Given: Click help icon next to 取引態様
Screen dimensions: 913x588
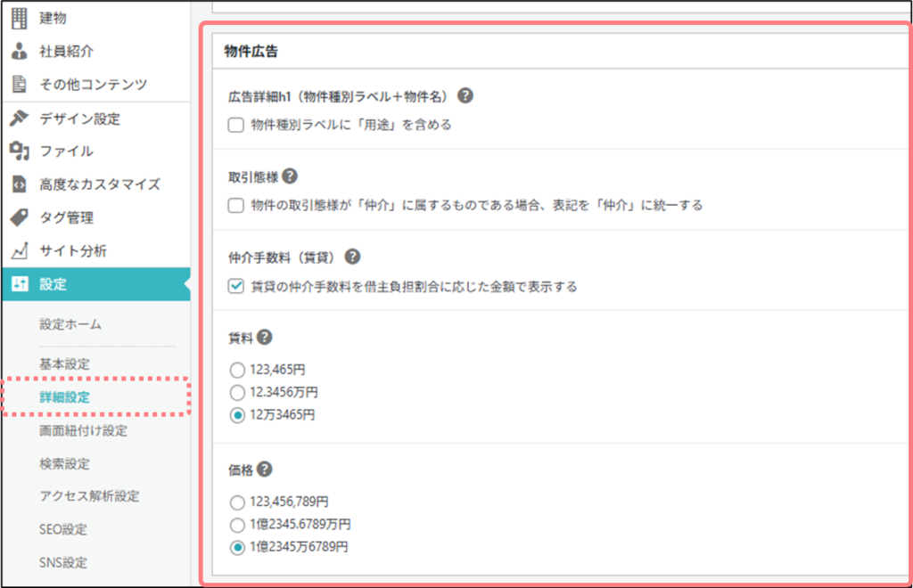Looking at the screenshot, I should point(289,177).
